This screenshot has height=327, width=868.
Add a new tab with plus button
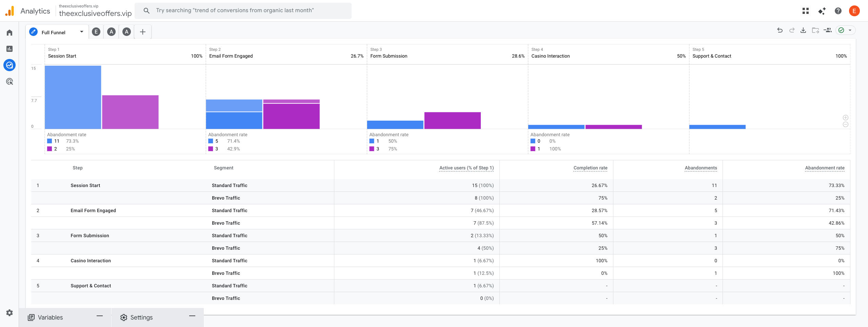click(x=143, y=32)
